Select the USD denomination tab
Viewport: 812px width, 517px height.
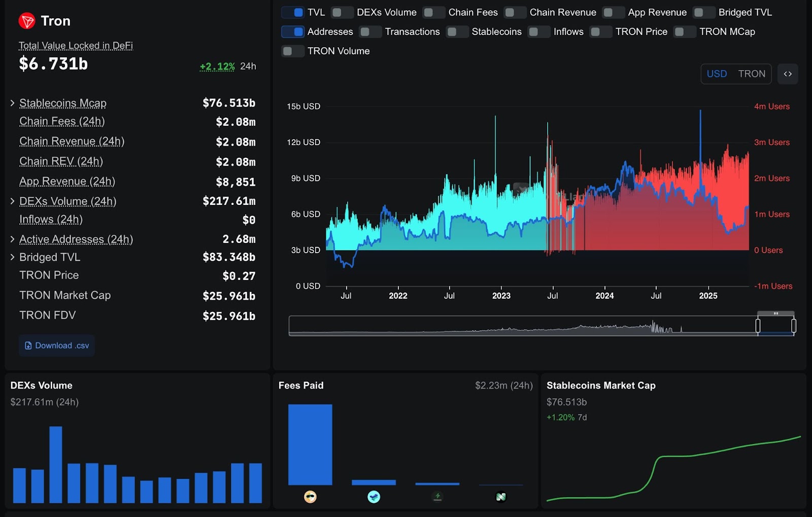pyautogui.click(x=717, y=74)
